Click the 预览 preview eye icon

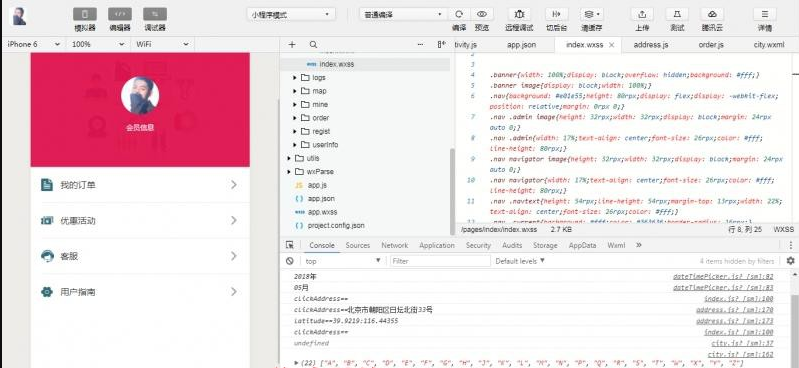482,14
